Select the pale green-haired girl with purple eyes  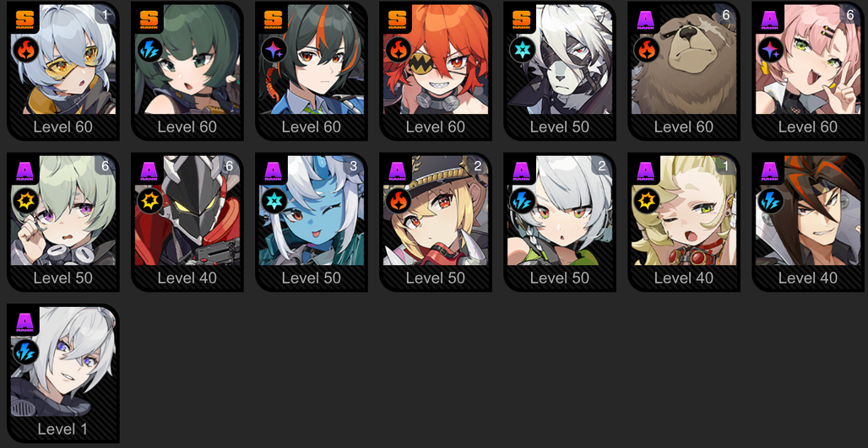coord(63,222)
